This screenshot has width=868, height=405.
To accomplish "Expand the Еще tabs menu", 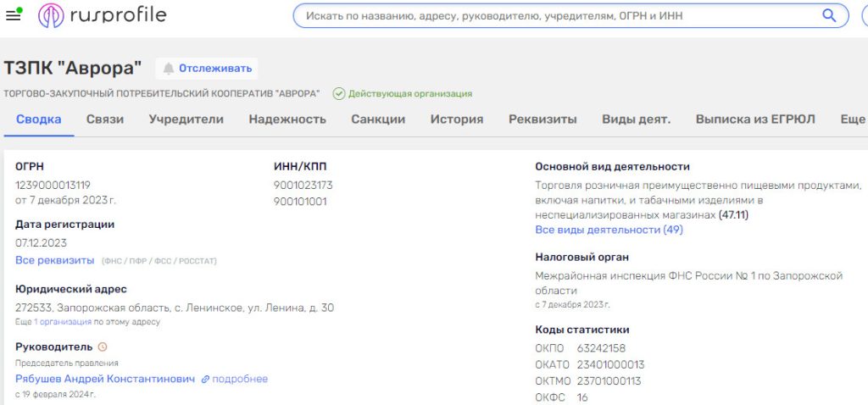I will (x=852, y=119).
